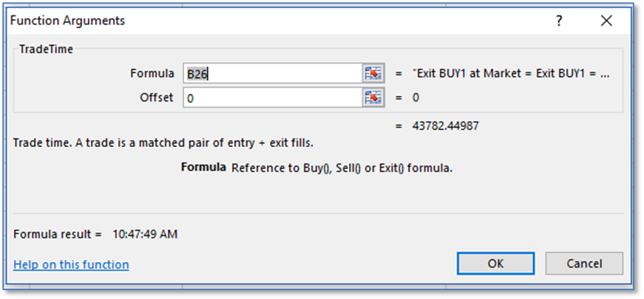The width and height of the screenshot is (644, 299).
Task: Close the Function Arguments dialog
Action: pos(606,21)
